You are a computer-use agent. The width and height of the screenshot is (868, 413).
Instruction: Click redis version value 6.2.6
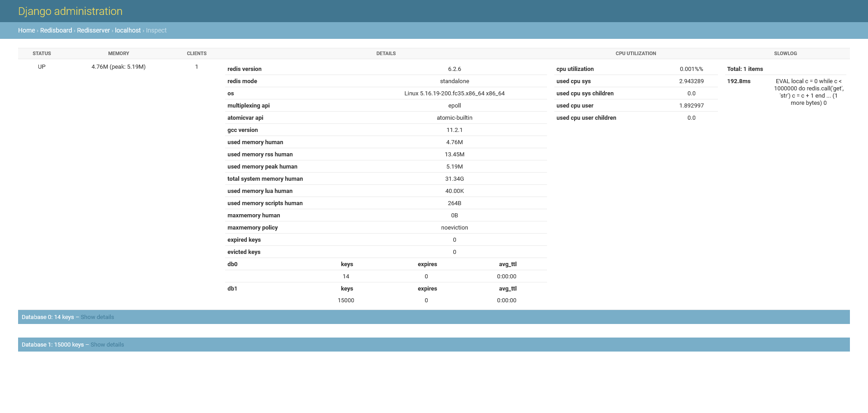[x=454, y=69]
